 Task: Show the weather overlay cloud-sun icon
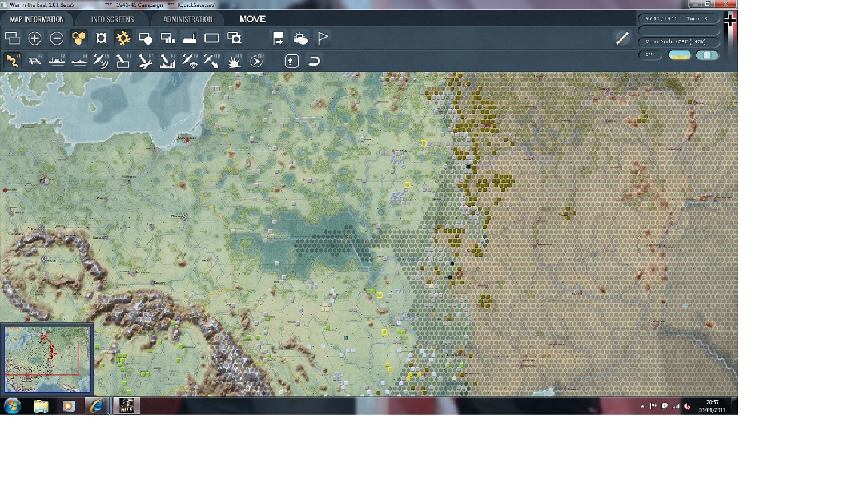[300, 38]
